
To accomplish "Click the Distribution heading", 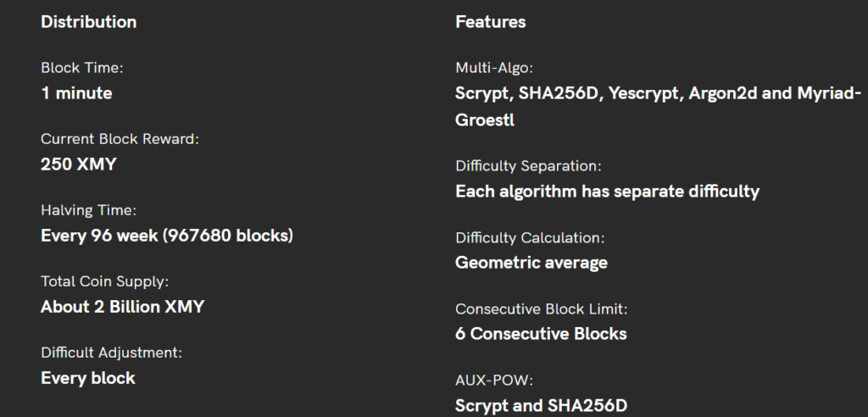I will click(88, 21).
